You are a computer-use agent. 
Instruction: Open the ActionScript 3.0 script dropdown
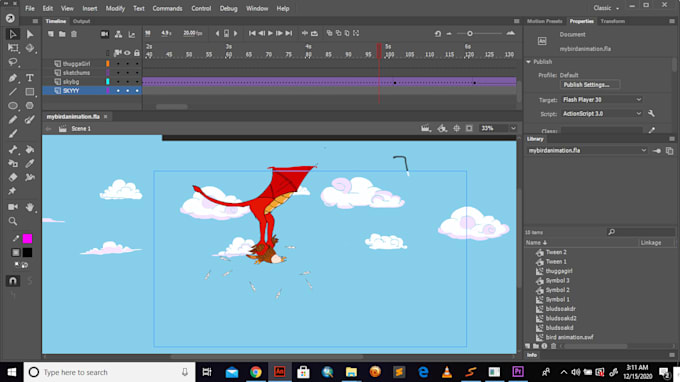point(602,114)
